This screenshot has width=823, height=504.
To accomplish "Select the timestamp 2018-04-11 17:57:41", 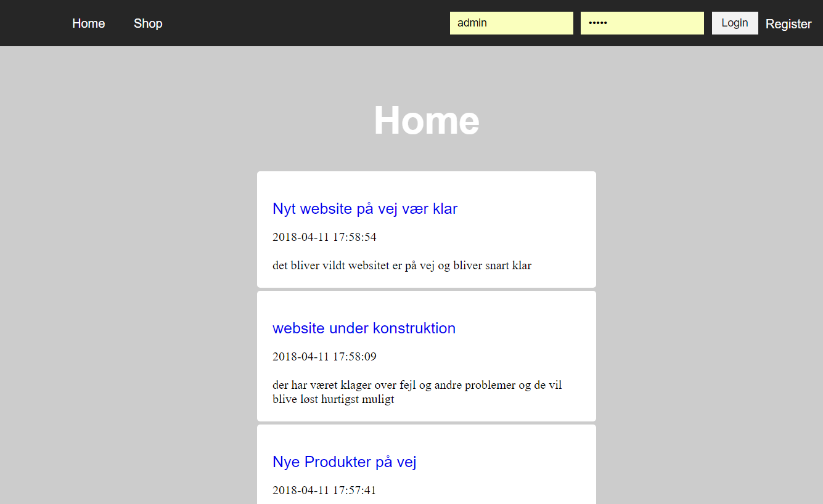I will [x=324, y=490].
